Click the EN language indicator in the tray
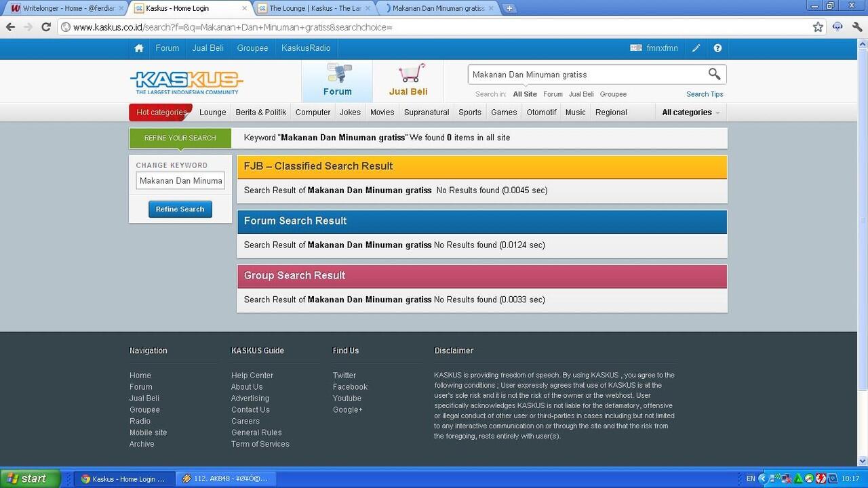The width and height of the screenshot is (868, 488). pyautogui.click(x=751, y=479)
